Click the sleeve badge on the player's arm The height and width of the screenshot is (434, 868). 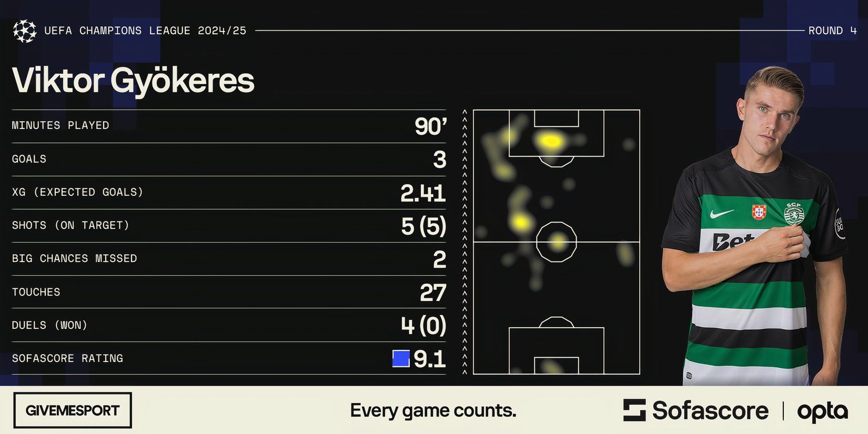[x=839, y=224]
